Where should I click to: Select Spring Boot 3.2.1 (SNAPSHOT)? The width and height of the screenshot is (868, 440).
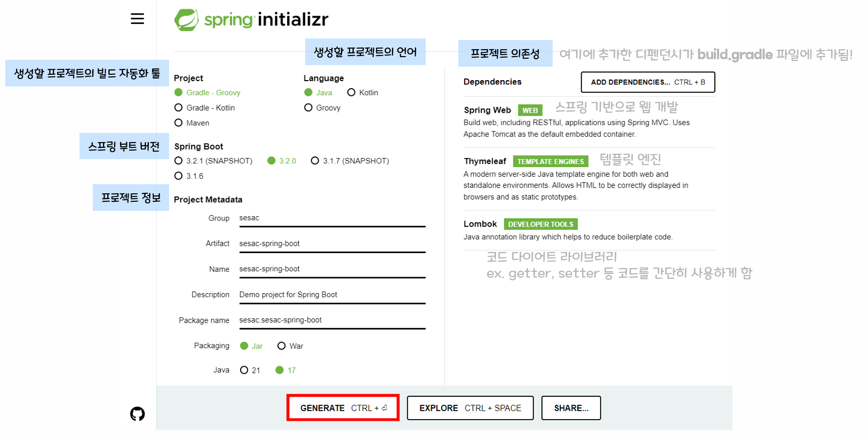coord(213,161)
